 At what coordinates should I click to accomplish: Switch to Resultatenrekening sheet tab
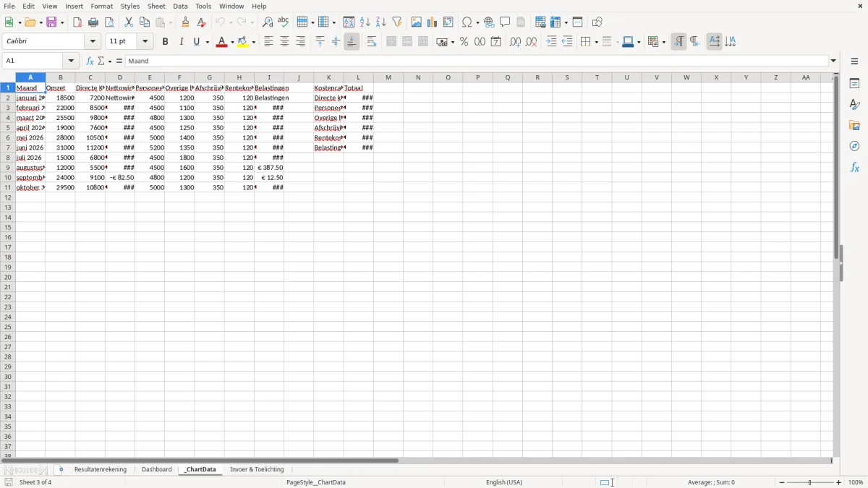pos(101,469)
